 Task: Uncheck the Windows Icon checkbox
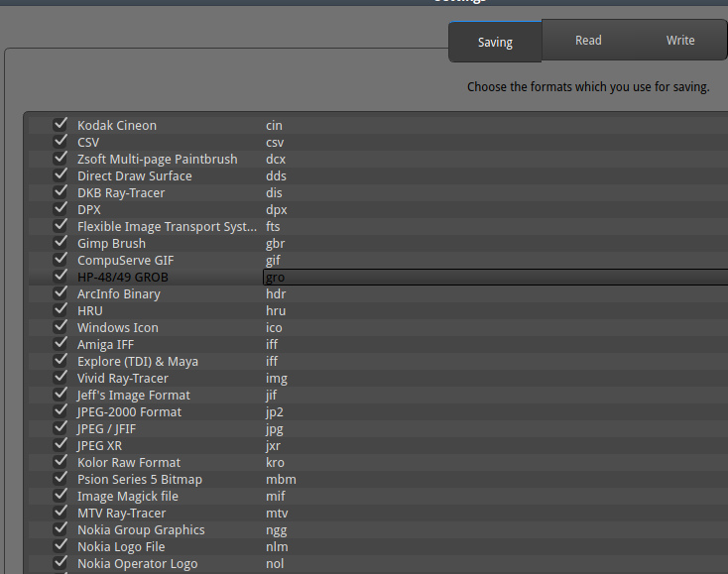click(x=61, y=326)
